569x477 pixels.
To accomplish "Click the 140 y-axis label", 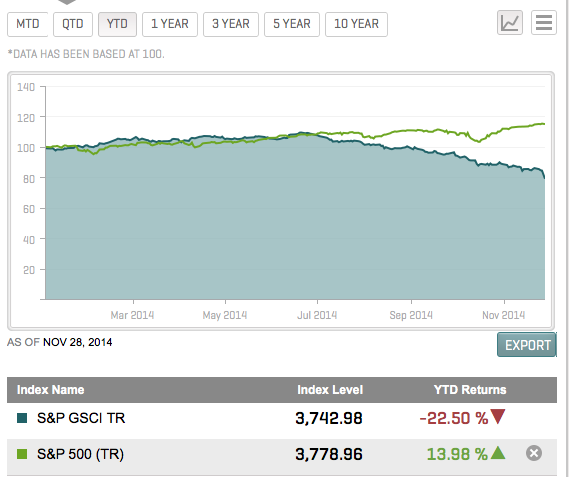I will pyautogui.click(x=26, y=87).
